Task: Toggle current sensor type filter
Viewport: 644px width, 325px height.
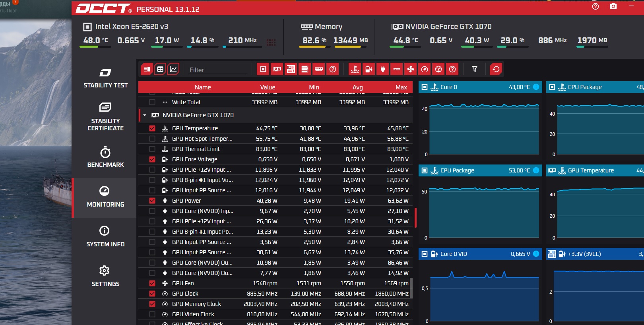Action: [x=397, y=69]
